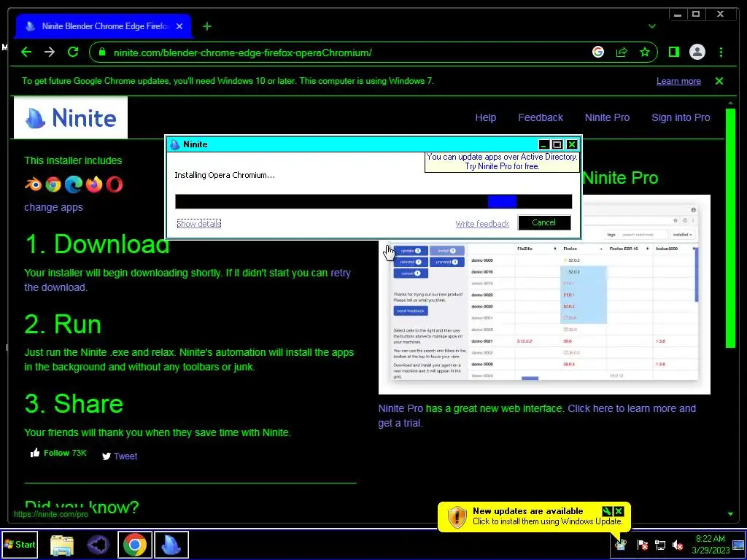Open the Windows Start menu
The width and height of the screenshot is (747, 560).
click(x=20, y=544)
